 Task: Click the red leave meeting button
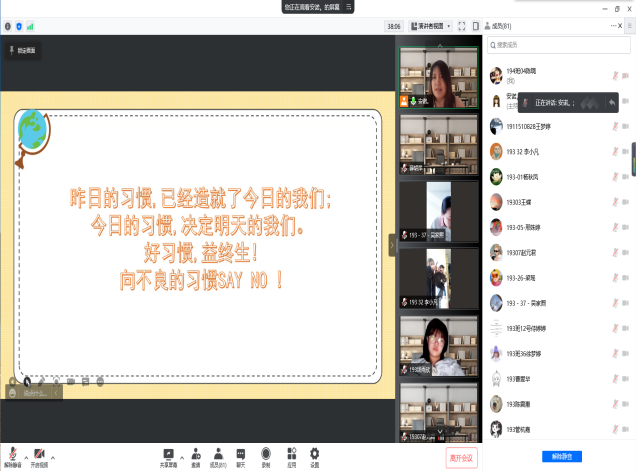(462, 457)
